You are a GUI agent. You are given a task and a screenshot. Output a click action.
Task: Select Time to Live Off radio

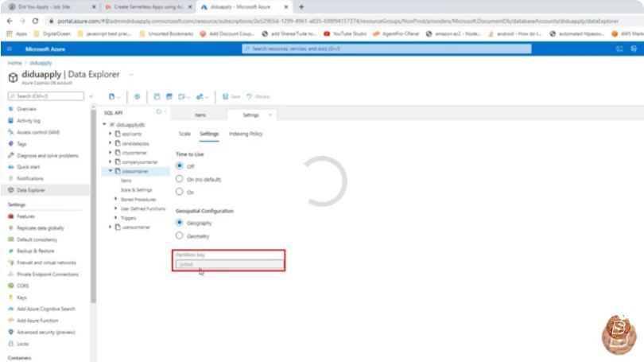(180, 166)
